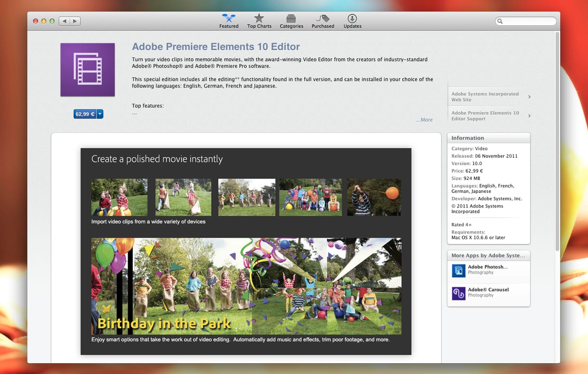Click the Information panel header

pyautogui.click(x=489, y=138)
